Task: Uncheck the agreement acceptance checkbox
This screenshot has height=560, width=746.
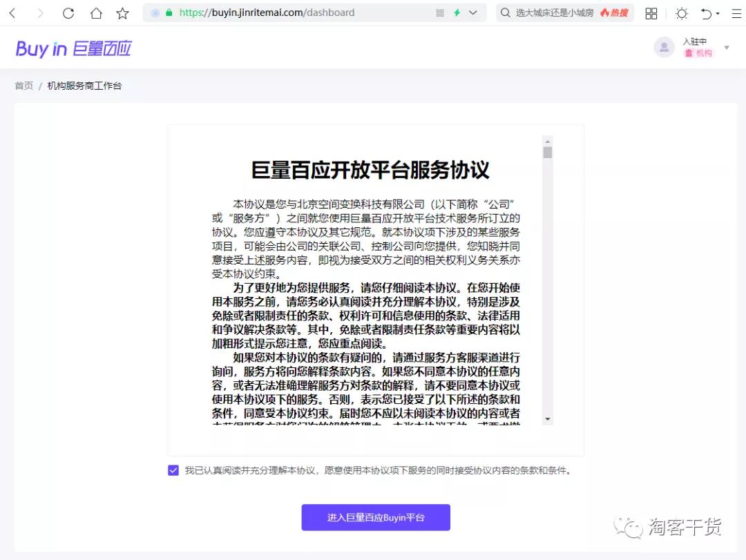Action: tap(173, 470)
